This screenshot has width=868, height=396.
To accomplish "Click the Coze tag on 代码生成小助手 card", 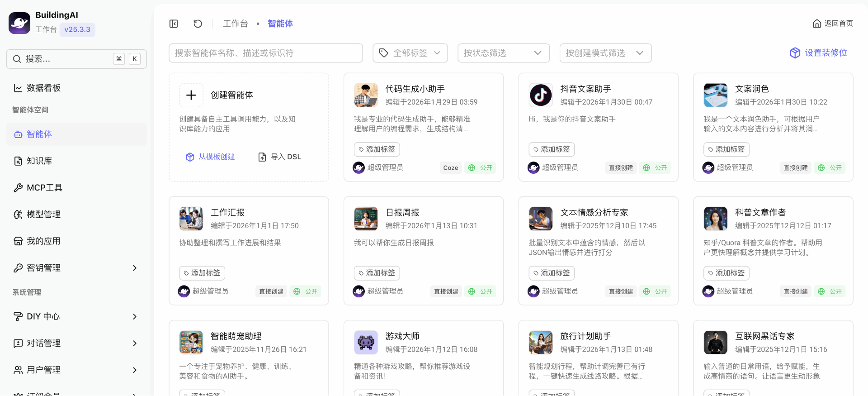I will pos(451,168).
